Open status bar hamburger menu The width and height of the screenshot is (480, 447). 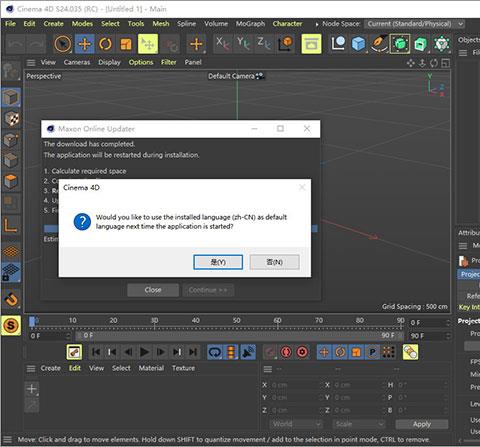[7, 439]
